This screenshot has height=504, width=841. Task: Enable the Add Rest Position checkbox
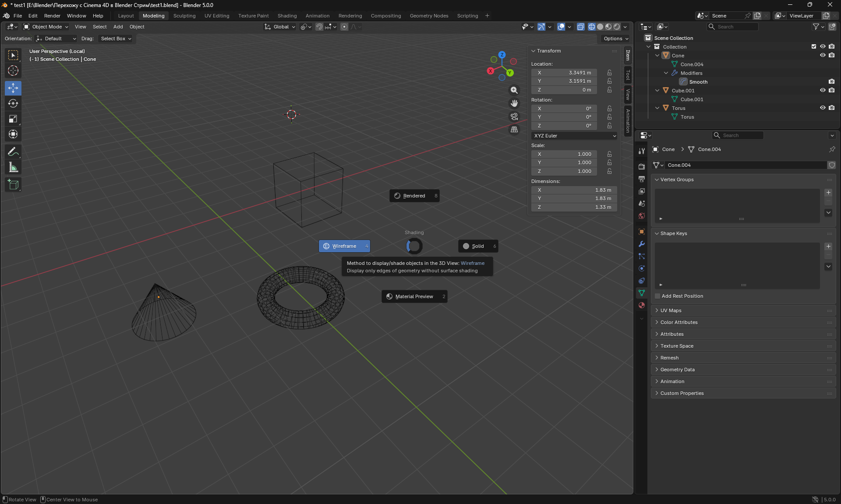tap(657, 296)
